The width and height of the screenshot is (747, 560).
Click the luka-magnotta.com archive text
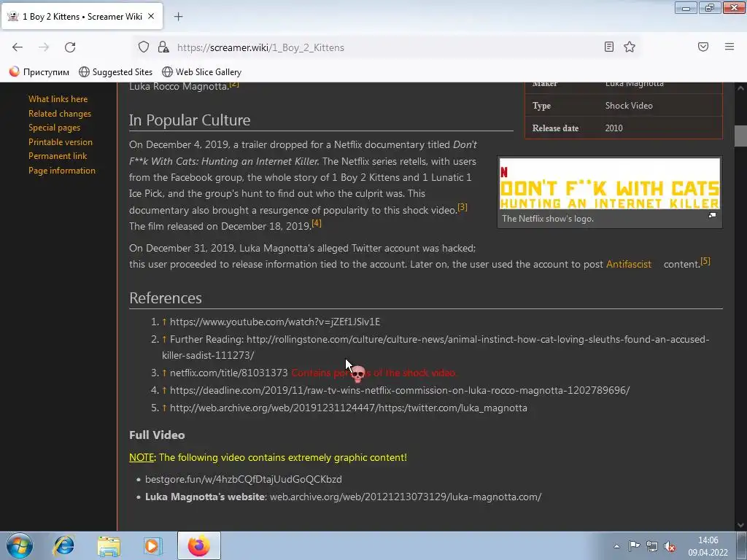(x=406, y=497)
